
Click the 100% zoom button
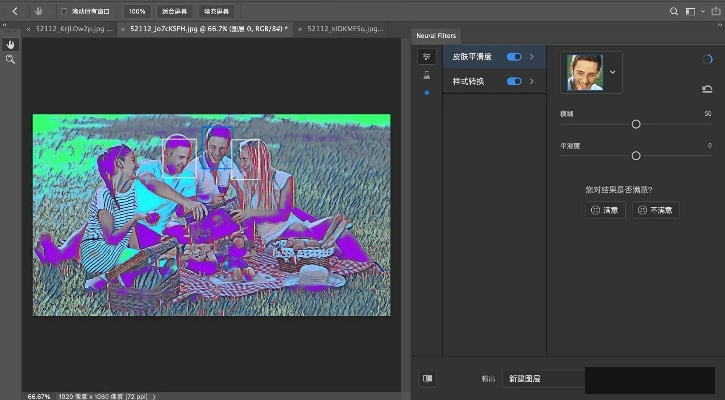coord(136,11)
